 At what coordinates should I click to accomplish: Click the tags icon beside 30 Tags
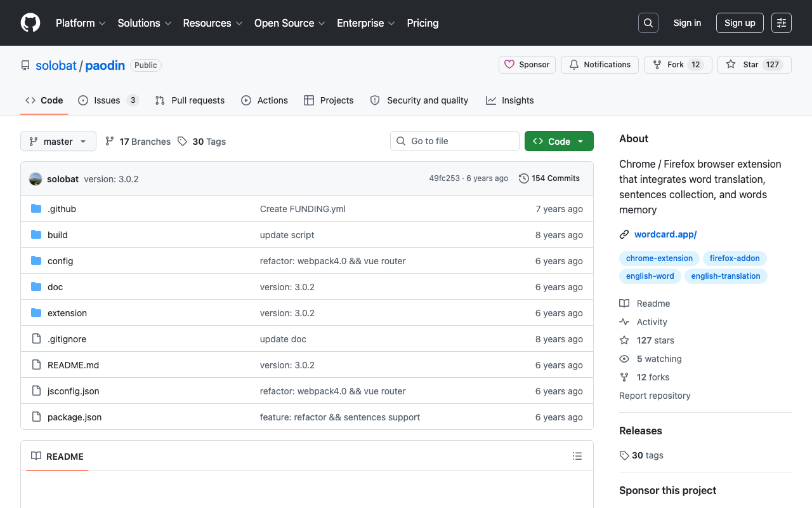coord(183,142)
